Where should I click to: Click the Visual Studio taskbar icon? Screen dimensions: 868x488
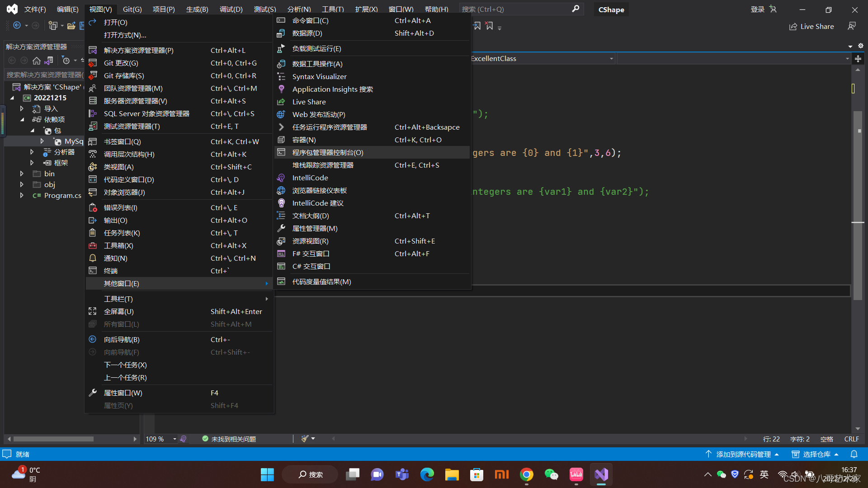tap(601, 474)
